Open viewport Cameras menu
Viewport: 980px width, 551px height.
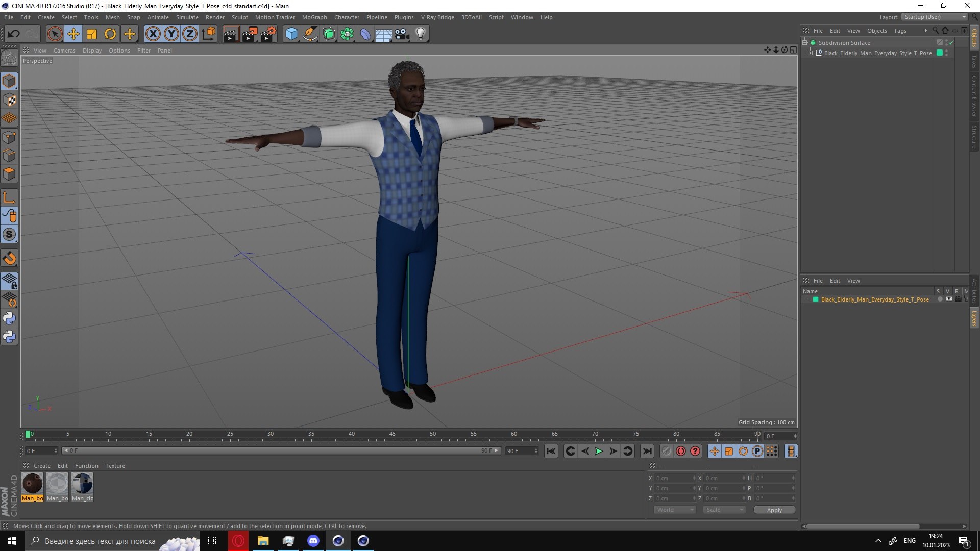(x=64, y=51)
